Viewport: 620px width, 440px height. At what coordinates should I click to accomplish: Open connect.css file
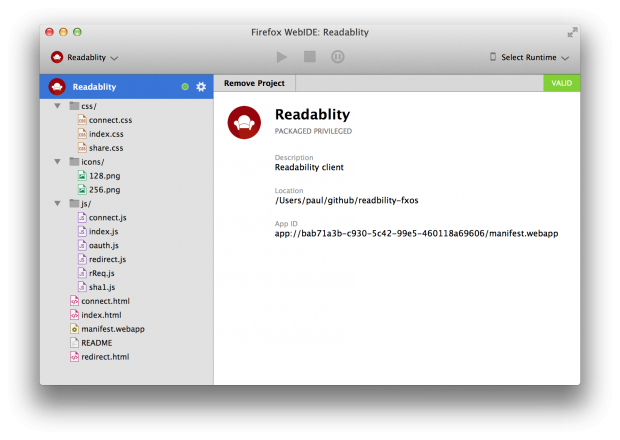tap(110, 120)
